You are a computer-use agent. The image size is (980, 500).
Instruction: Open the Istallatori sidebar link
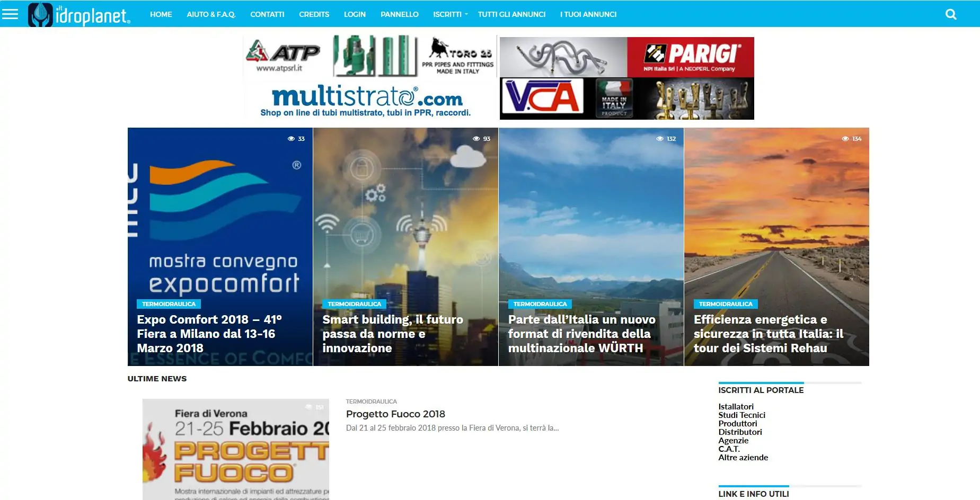pos(736,407)
